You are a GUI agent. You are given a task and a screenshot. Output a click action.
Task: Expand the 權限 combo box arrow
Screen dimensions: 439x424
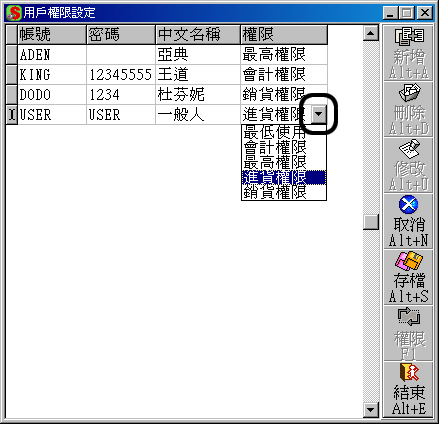point(319,114)
